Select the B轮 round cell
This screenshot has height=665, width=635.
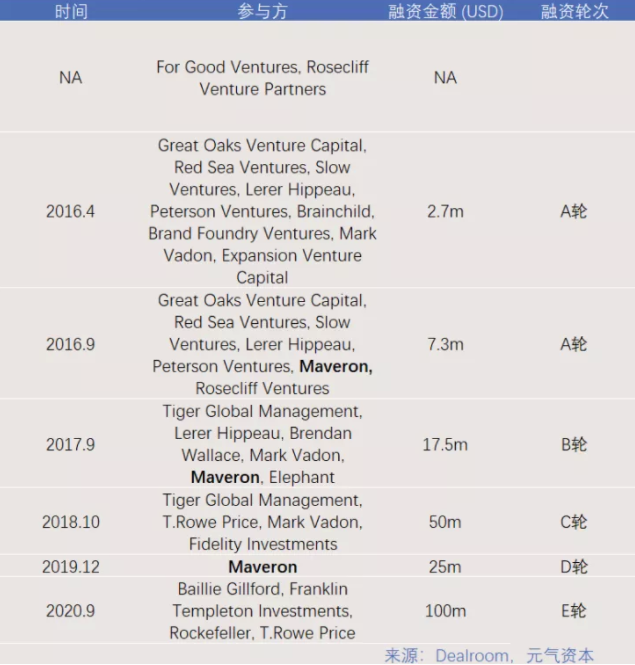[x=574, y=444]
